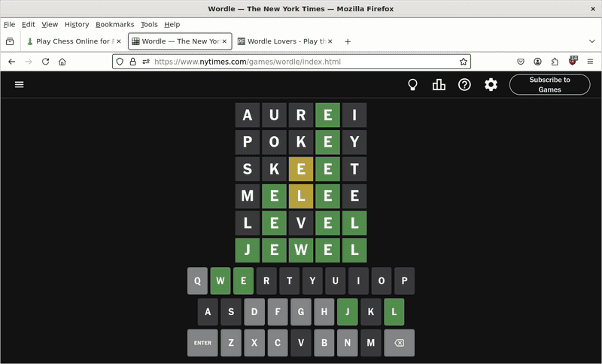The image size is (602, 364).
Task: Open uBlock extension icon with badge
Action: [573, 61]
